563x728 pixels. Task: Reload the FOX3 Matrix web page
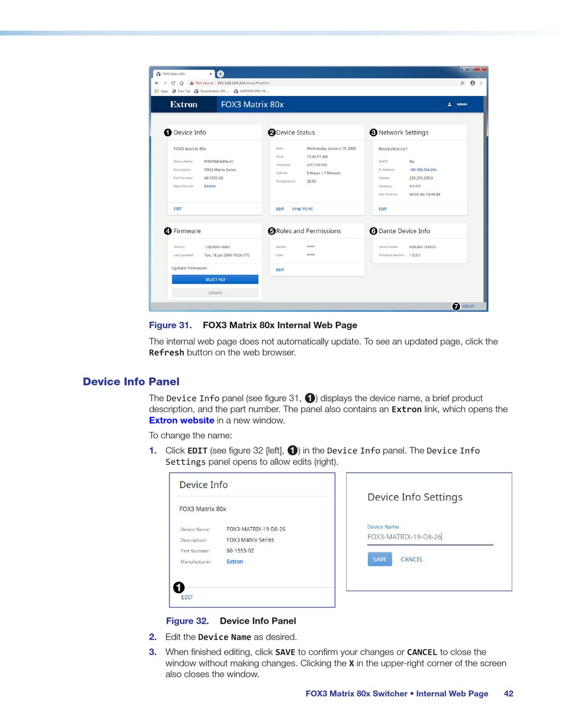pos(173,83)
